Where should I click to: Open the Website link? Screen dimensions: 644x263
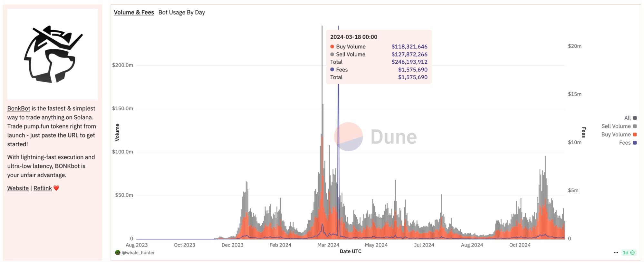pyautogui.click(x=18, y=188)
